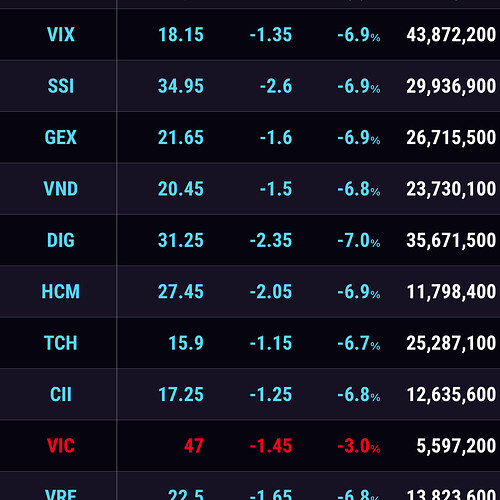Select the DIG ticker symbol
This screenshot has width=500, height=500.
(x=61, y=240)
